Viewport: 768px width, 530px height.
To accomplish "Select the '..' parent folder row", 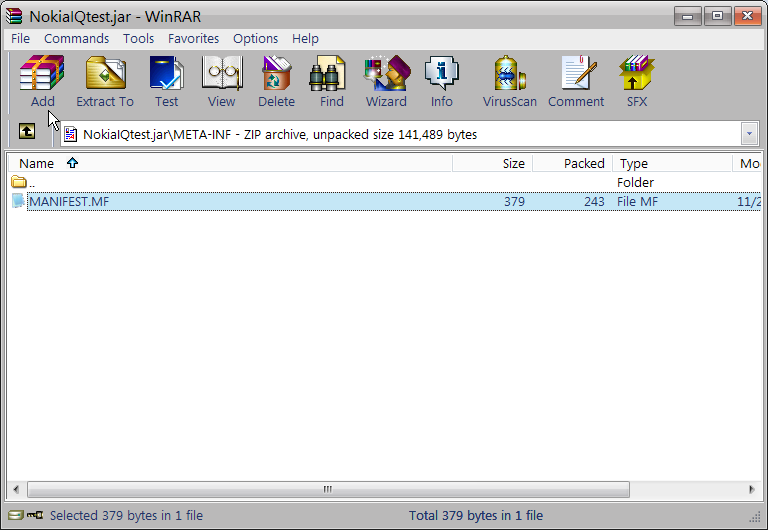I will [384, 182].
